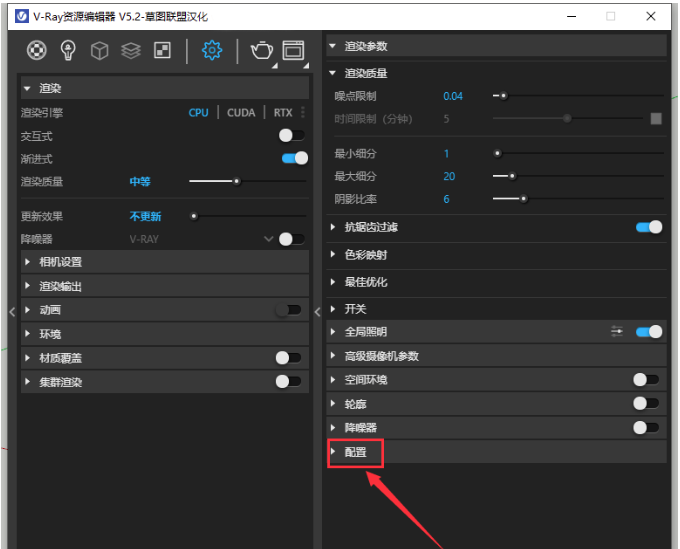Open the V-RAY denoiser dropdown
Viewport: 680px width, 549px height.
click(268, 239)
